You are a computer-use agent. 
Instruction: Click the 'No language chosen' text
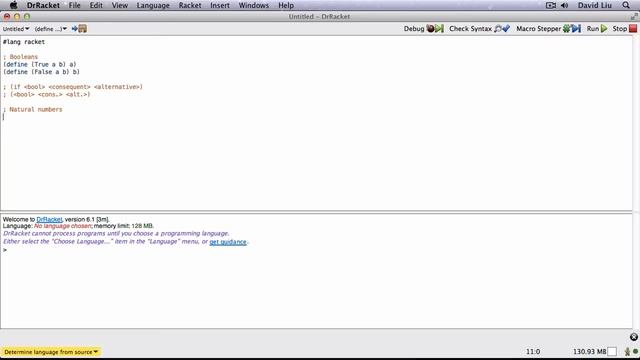[x=62, y=226]
